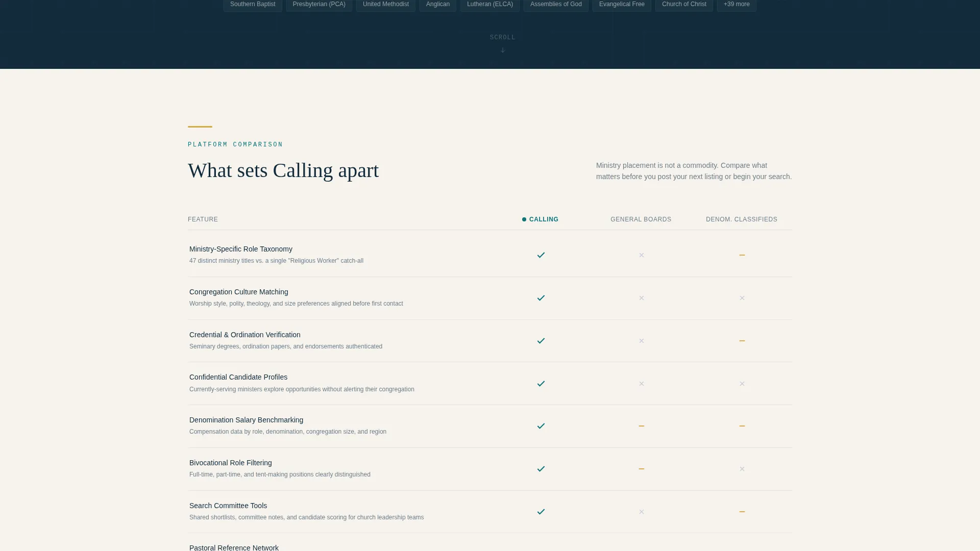This screenshot has height=551, width=980.
Task: Select the Church of Christ denomination tag
Action: click(x=684, y=5)
